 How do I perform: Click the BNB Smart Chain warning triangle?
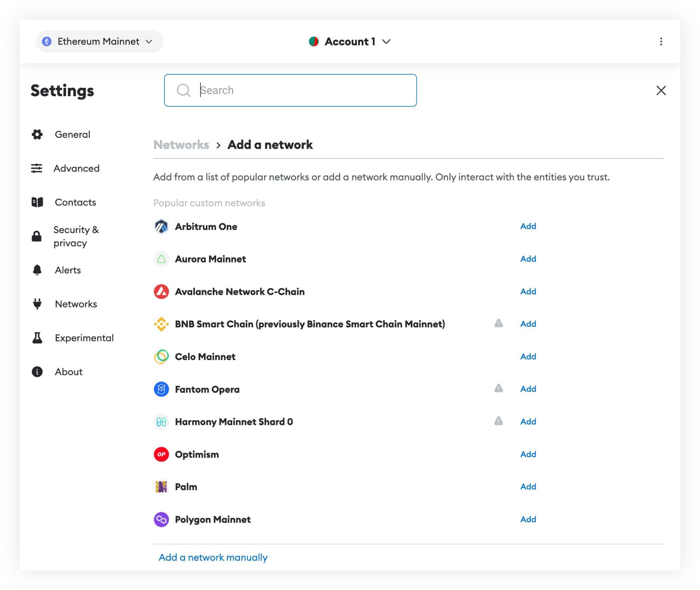click(498, 323)
